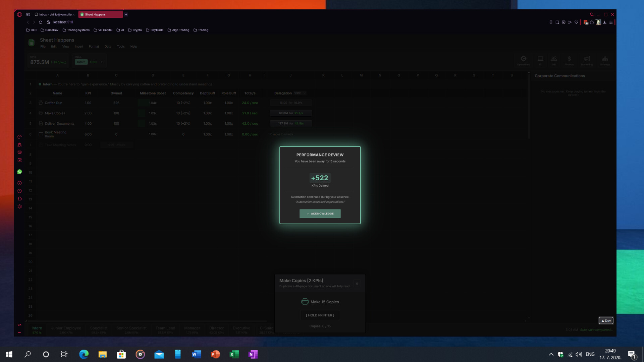Click the Copies 0/15 progress indicator
This screenshot has height=362, width=644.
click(x=320, y=326)
